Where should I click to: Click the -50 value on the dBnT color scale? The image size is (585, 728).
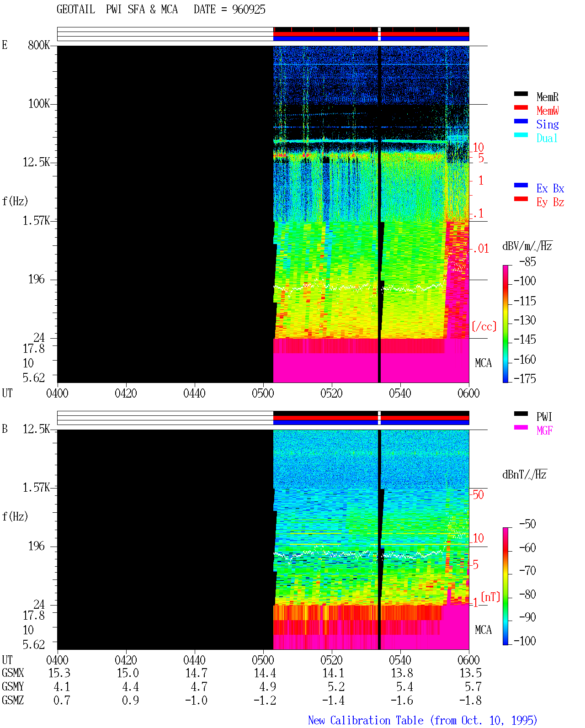coord(527,524)
